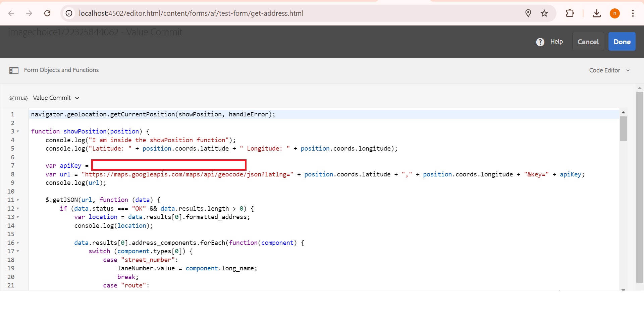Click 'Latitude: ' string on line 5
This screenshot has height=321, width=644.
pos(110,149)
